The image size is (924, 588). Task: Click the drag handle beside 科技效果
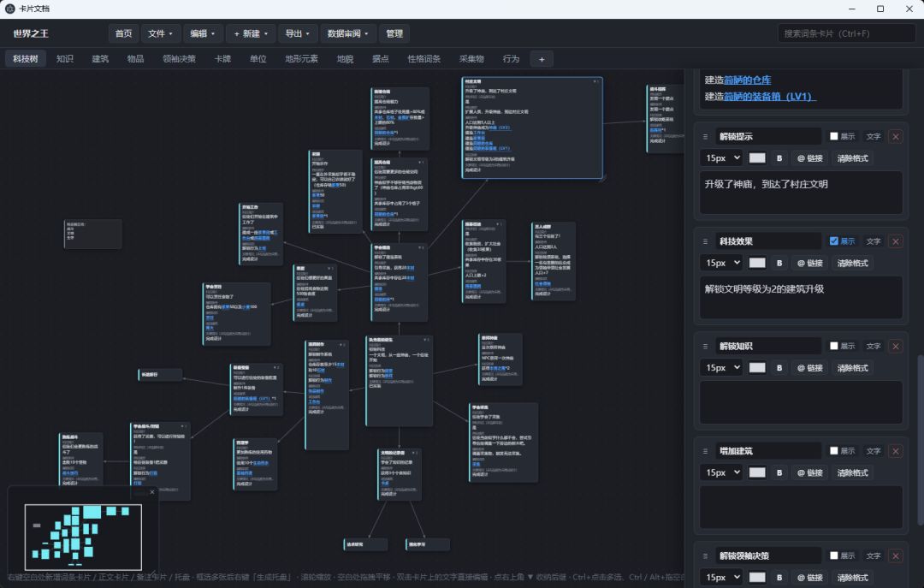705,241
